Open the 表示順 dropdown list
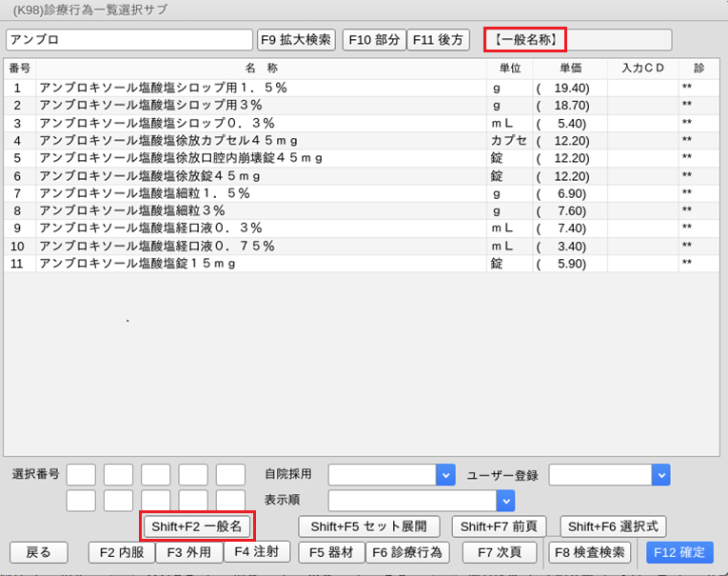Screen dimensions: 728x576 tap(505, 501)
